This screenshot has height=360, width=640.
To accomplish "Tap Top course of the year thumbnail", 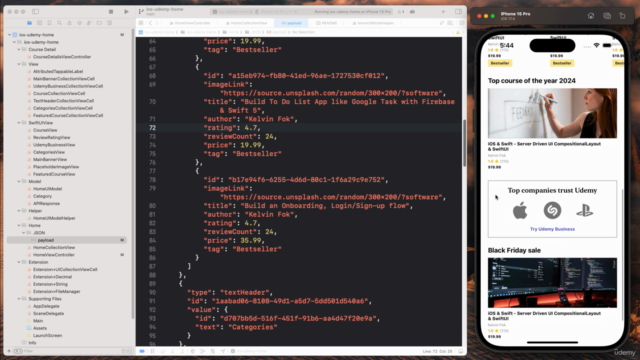I will coord(552,113).
